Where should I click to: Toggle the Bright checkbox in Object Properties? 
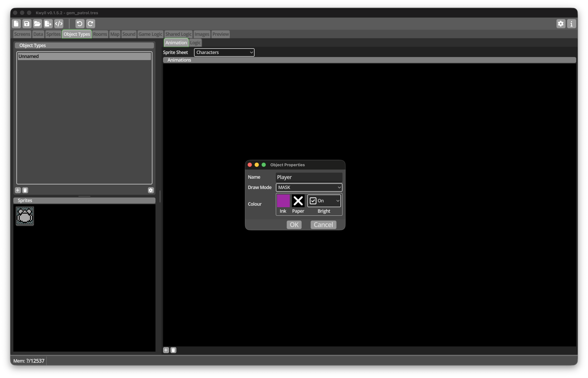pos(313,201)
